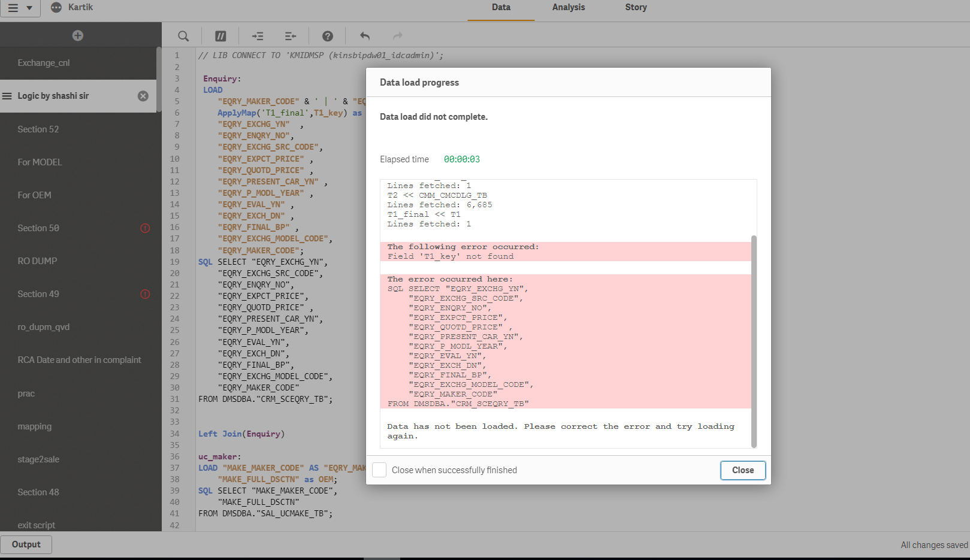Delete the 'Logic by shashi sir' section
The width and height of the screenshot is (970, 560).
point(143,96)
